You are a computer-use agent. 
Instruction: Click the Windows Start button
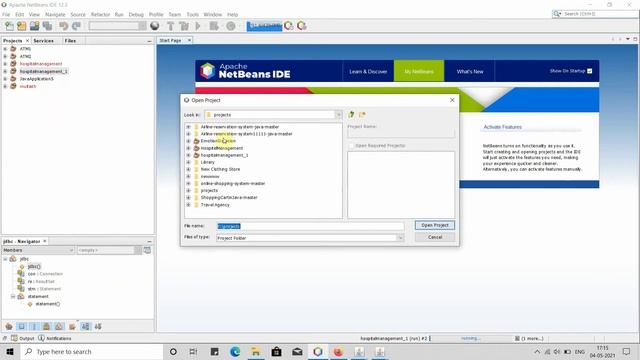click(x=10, y=352)
